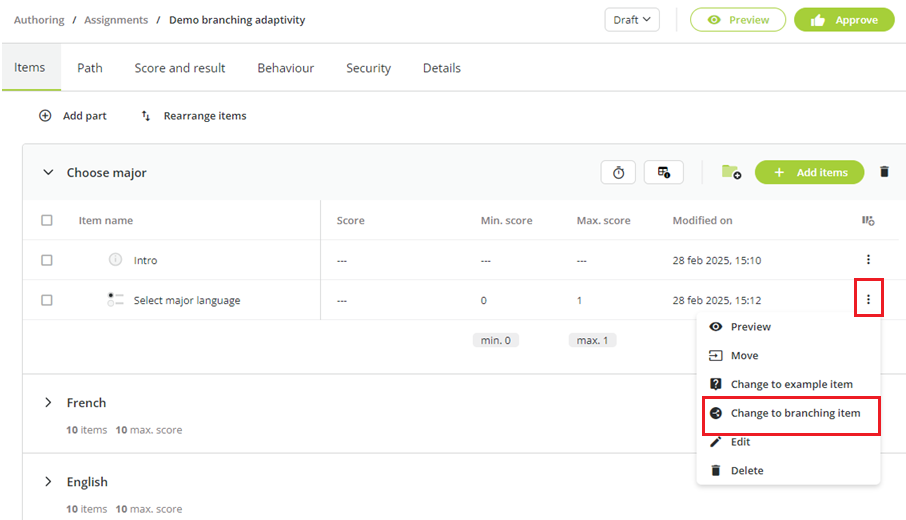Expand the English part
Image resolution: width=906 pixels, height=520 pixels.
[x=48, y=482]
